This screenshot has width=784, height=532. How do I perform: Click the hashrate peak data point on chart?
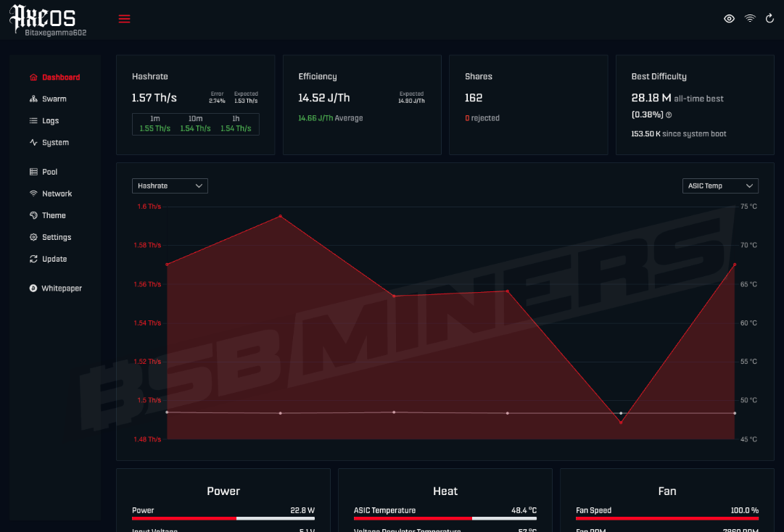[x=281, y=216]
